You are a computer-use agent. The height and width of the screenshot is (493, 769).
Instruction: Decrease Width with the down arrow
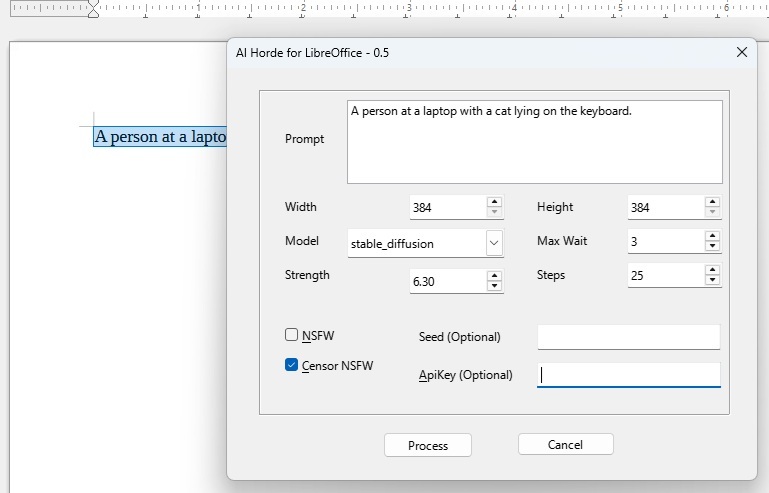(494, 212)
